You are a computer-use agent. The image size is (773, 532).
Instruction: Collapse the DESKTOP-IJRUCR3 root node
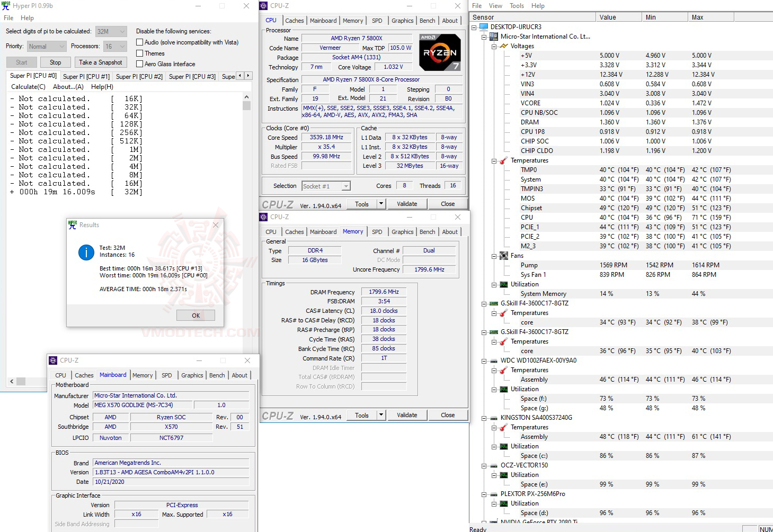(474, 27)
